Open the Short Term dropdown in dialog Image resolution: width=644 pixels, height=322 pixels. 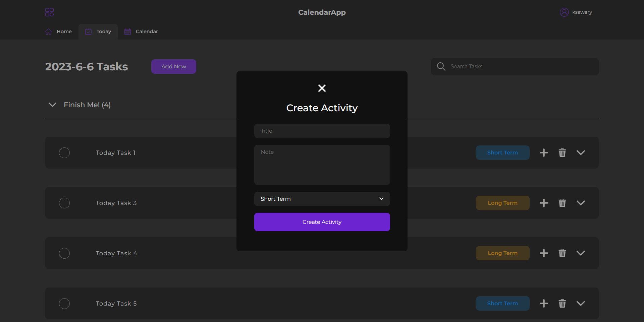[322, 199]
